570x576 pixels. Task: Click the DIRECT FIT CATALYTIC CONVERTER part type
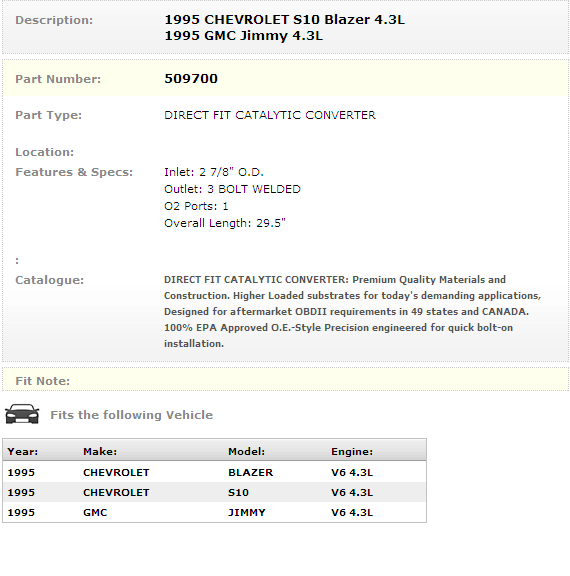click(270, 115)
